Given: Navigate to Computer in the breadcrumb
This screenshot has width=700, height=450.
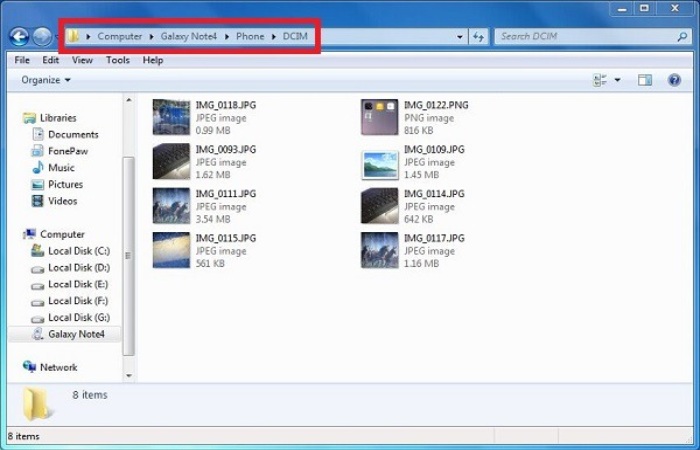Looking at the screenshot, I should coord(120,36).
